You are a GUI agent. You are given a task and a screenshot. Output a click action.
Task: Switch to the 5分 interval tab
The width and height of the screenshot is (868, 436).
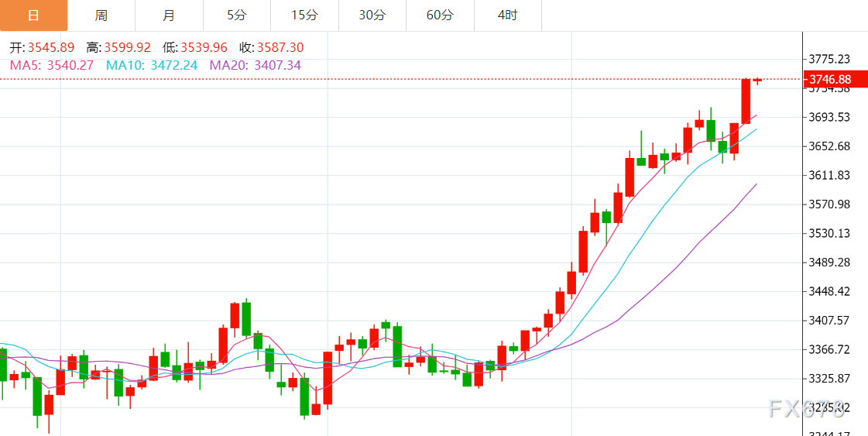(237, 15)
